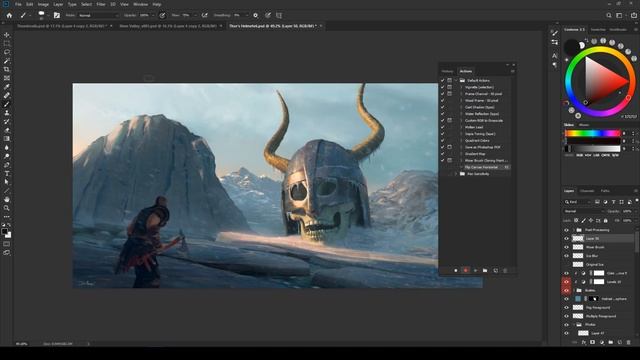
Task: Select the Type tool
Action: tap(7, 173)
